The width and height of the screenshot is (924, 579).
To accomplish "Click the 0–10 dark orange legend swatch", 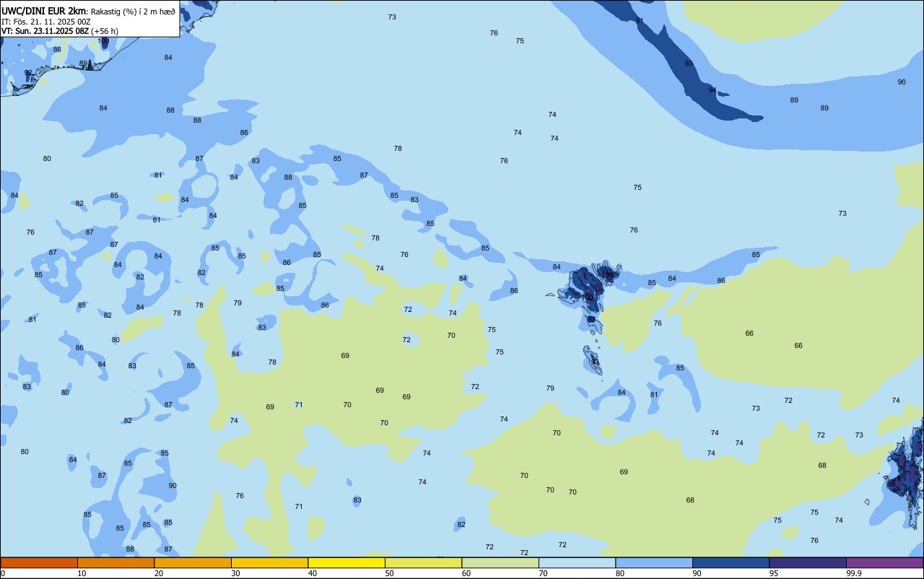I will pos(39,562).
